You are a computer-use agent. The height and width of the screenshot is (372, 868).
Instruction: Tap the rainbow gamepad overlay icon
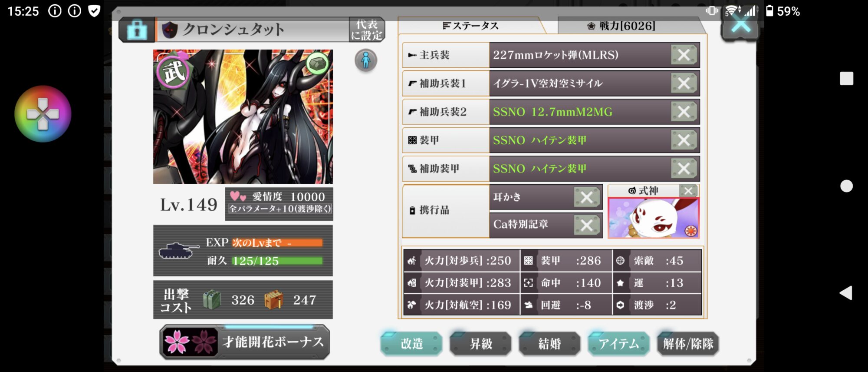click(x=43, y=114)
